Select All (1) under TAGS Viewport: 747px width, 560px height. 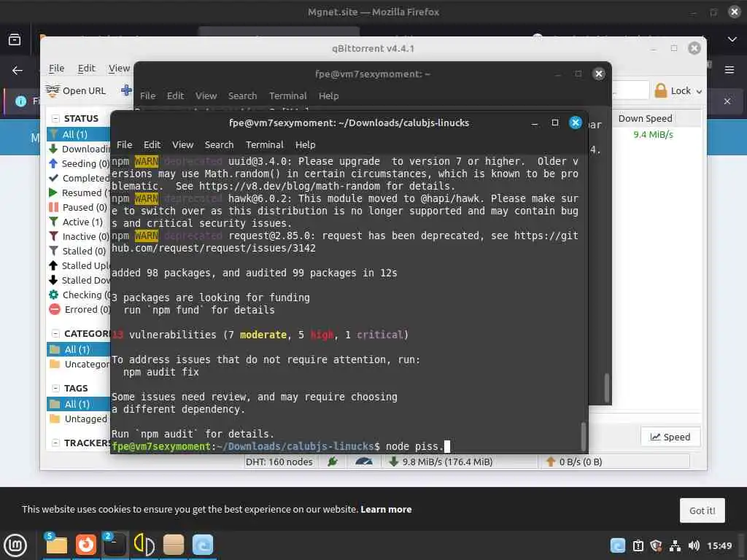(79, 404)
